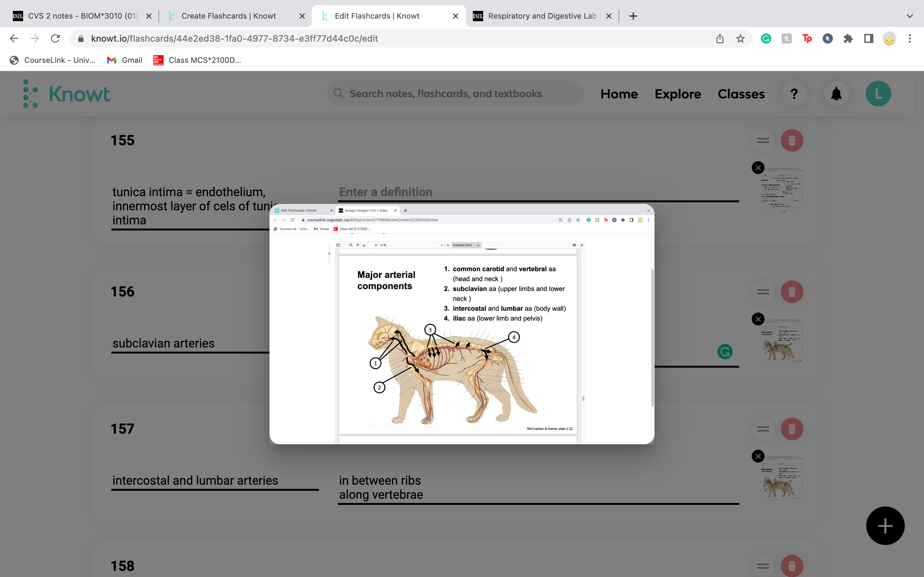
Task: Expand the tab search chevron
Action: (910, 16)
